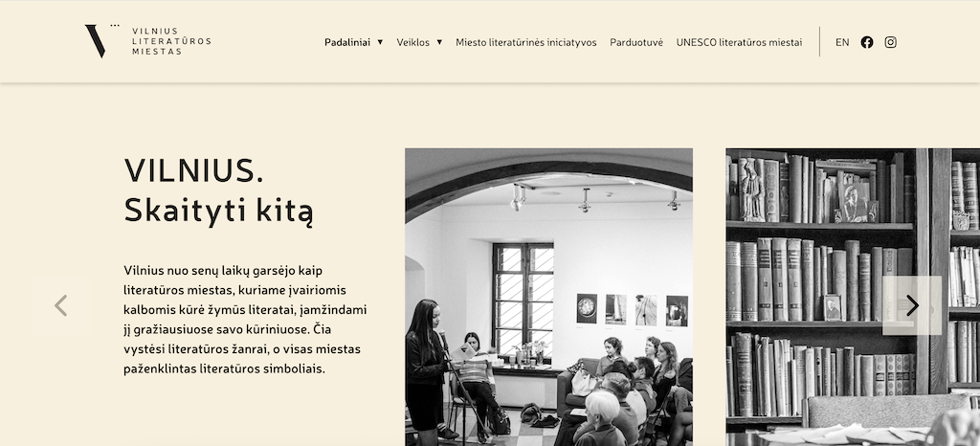Expand Padaliniai submenu triangle arrow

coord(380,42)
